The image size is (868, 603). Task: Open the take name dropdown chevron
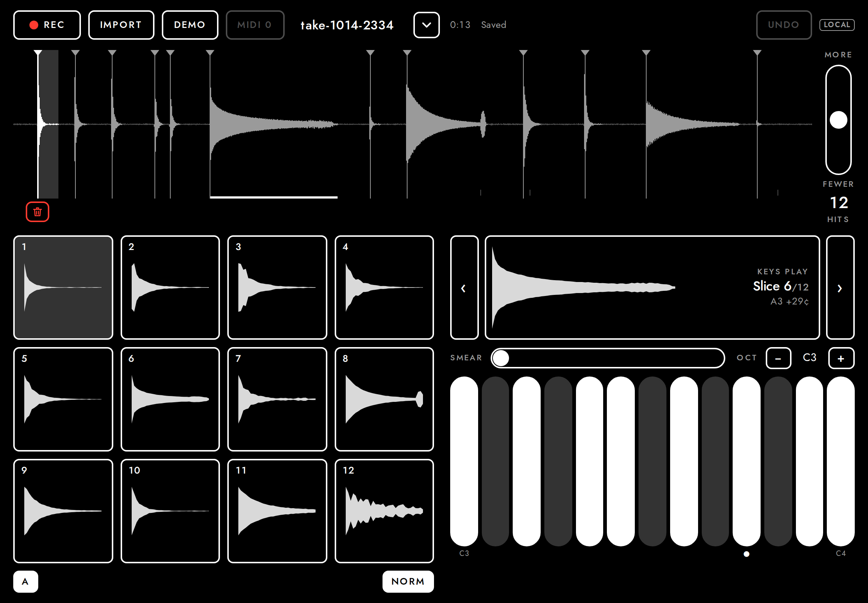(x=426, y=25)
